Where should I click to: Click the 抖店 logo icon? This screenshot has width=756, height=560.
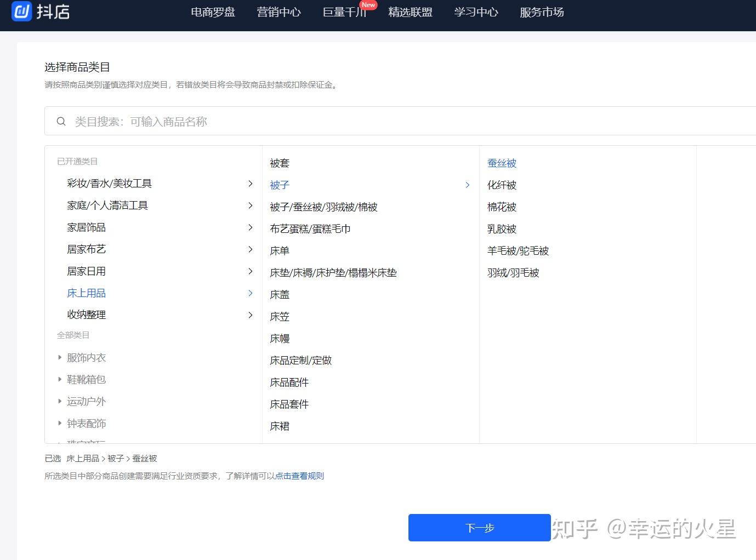tap(21, 11)
